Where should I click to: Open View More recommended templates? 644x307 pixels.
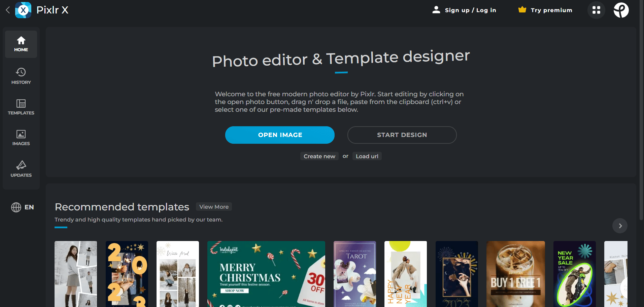click(x=214, y=207)
